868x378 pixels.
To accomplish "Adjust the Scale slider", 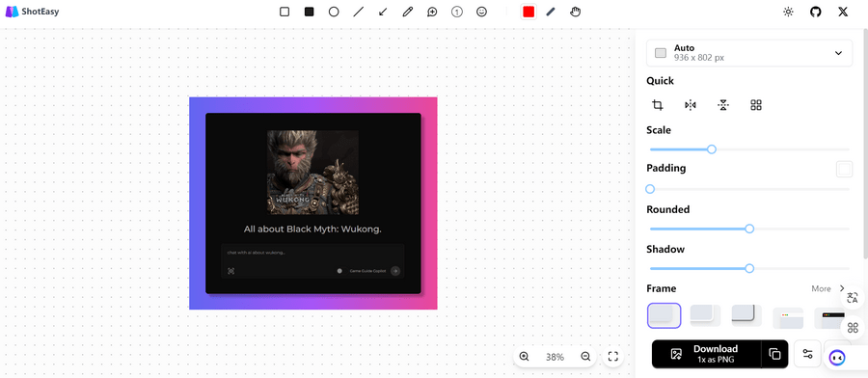I will click(x=749, y=149).
